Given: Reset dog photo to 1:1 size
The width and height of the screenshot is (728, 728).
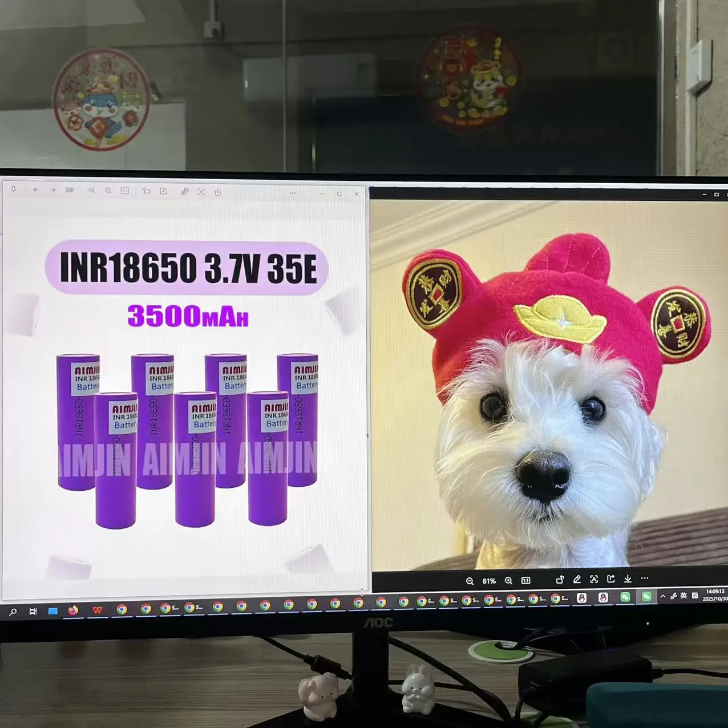Looking at the screenshot, I should click(x=526, y=580).
